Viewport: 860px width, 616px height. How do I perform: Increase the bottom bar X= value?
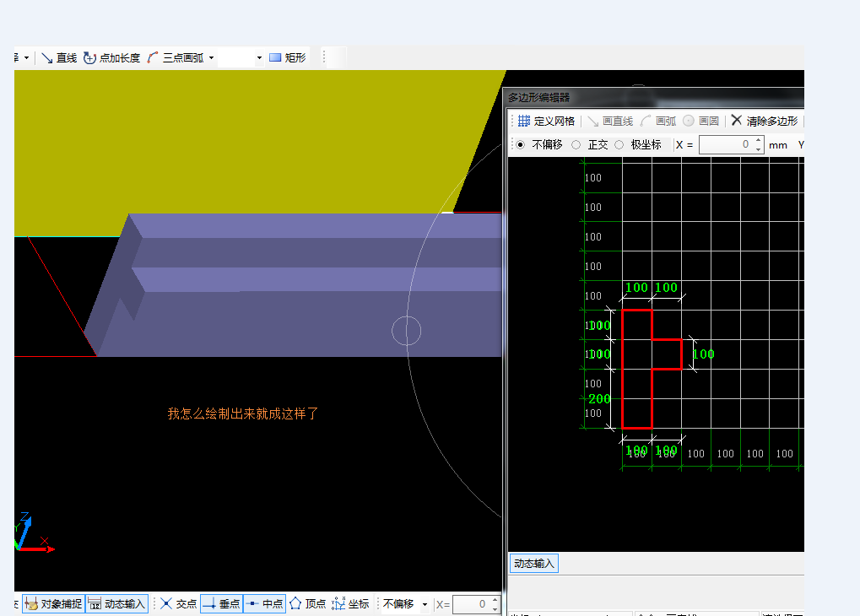tap(495, 599)
